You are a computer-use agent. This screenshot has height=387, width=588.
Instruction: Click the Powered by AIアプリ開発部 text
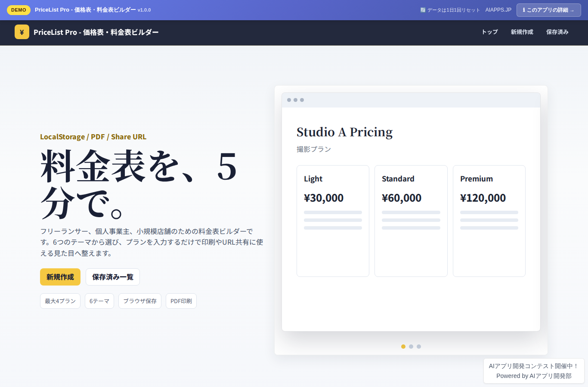(x=534, y=376)
